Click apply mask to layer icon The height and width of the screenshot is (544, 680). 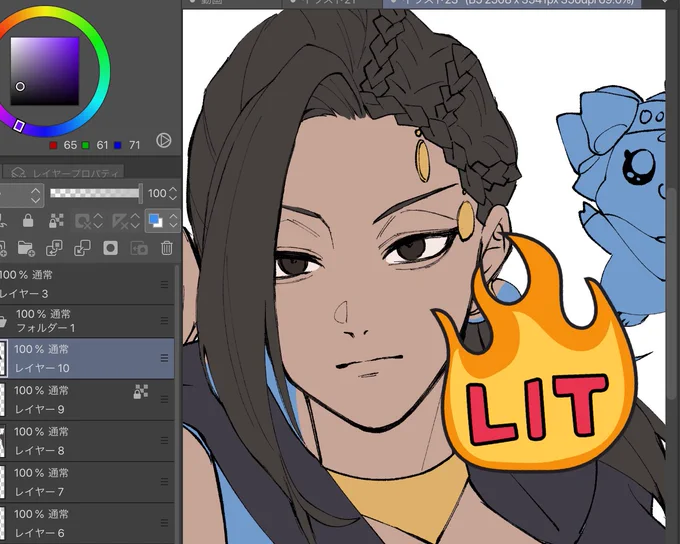(139, 248)
